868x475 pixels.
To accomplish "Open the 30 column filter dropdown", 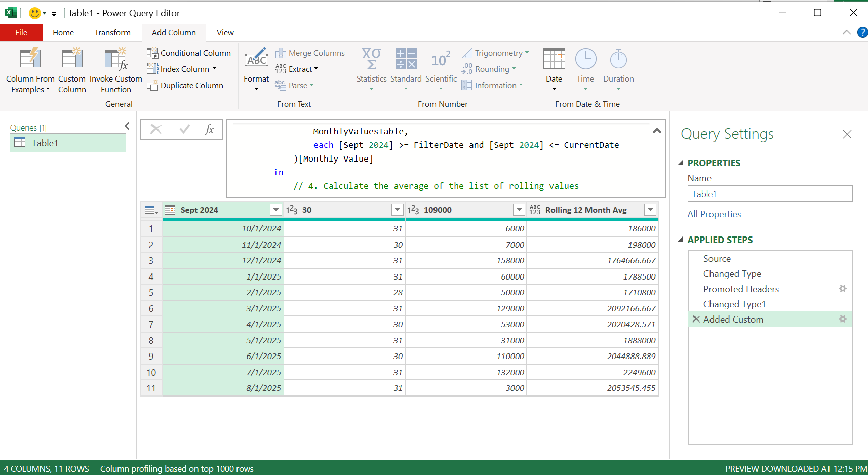I will (x=398, y=210).
